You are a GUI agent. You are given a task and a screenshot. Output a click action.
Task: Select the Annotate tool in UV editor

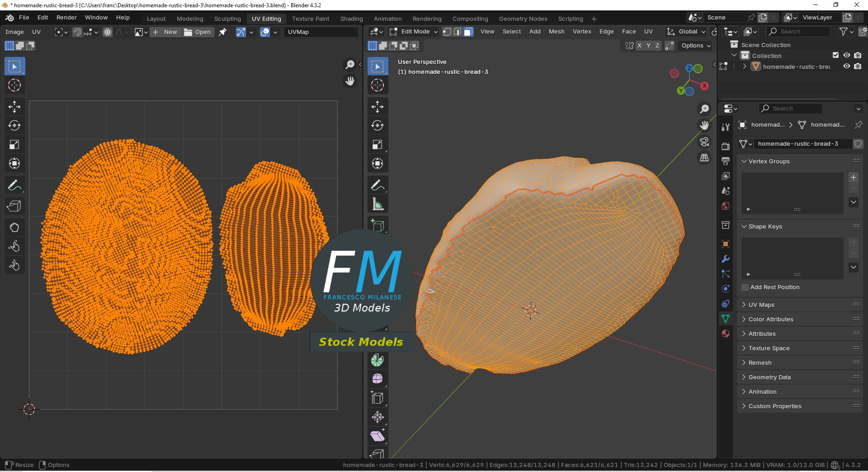tap(14, 186)
